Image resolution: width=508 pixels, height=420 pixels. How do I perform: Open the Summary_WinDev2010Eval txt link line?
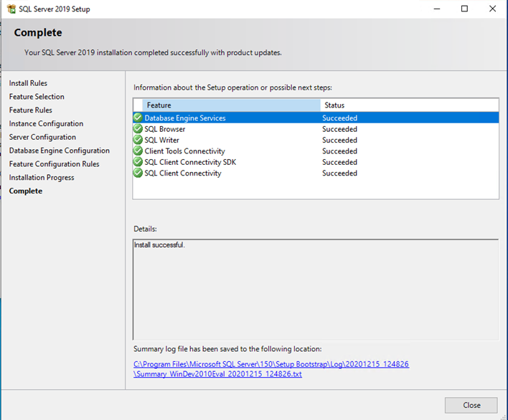(217, 374)
